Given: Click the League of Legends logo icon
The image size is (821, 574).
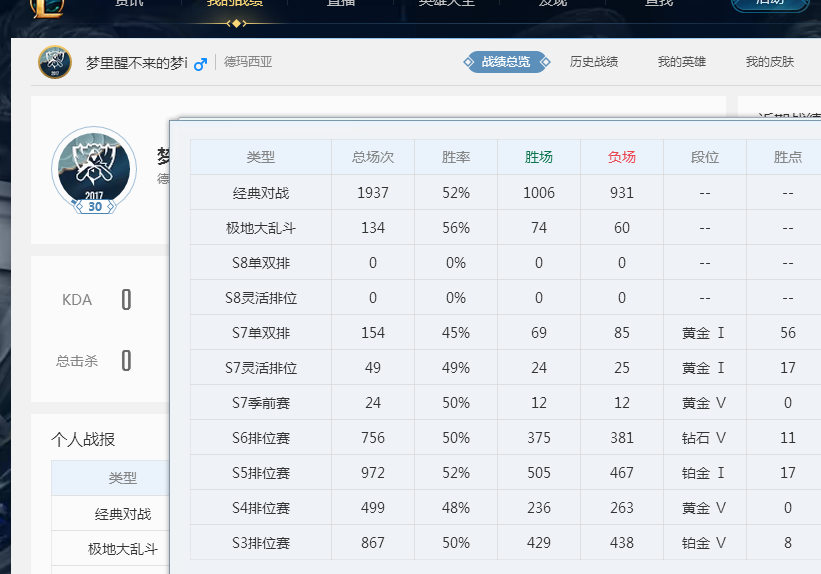Looking at the screenshot, I should point(47,8).
